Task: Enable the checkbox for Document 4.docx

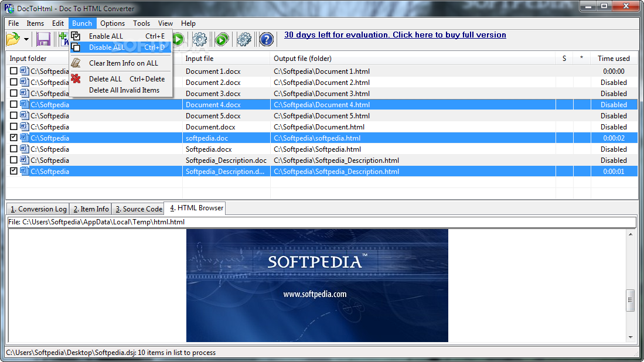Action: 13,104
